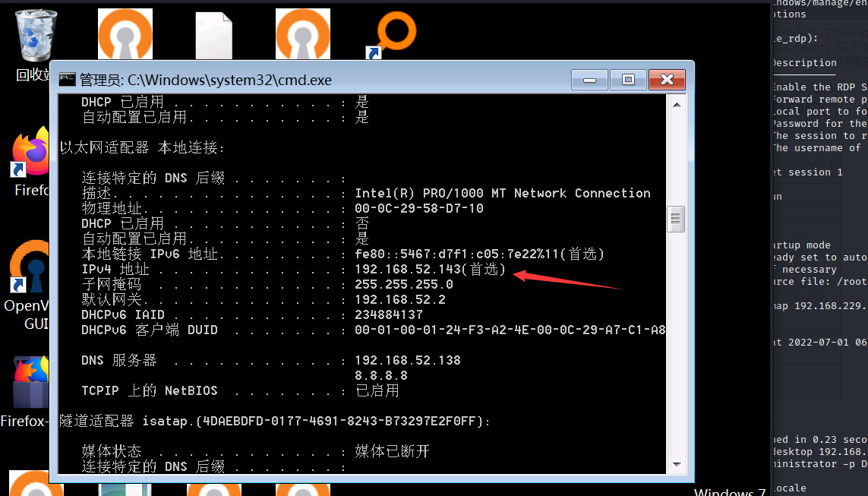Launch the Firefox desktop shortcut

tap(30, 156)
